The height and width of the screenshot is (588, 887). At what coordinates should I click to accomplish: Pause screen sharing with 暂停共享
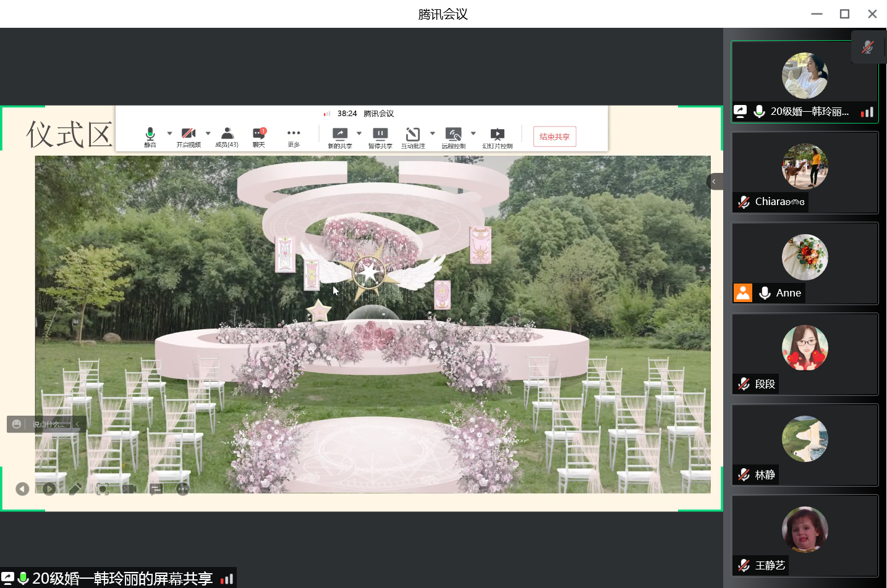pyautogui.click(x=380, y=136)
